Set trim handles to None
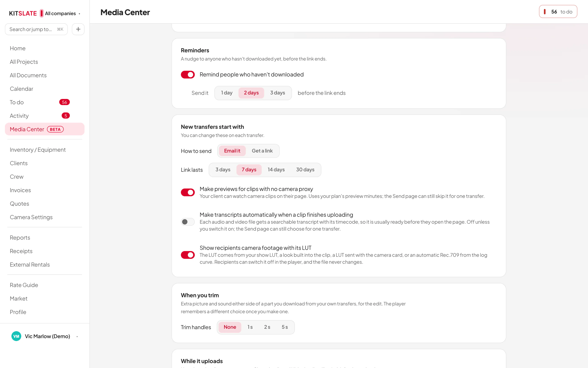 pos(230,327)
